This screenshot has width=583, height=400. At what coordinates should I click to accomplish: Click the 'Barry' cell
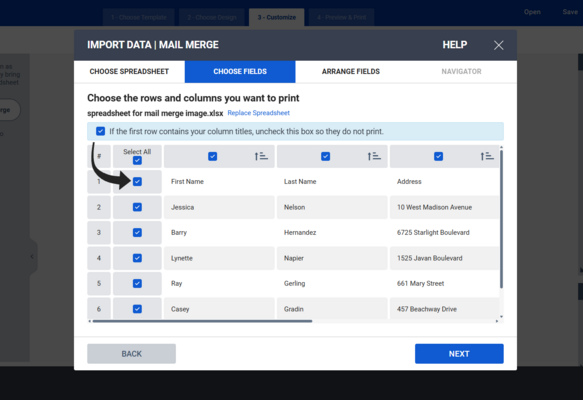pyautogui.click(x=219, y=232)
